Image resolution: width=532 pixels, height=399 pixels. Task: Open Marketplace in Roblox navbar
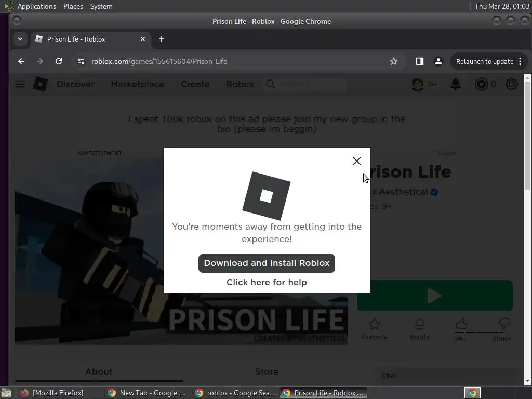[x=137, y=84]
